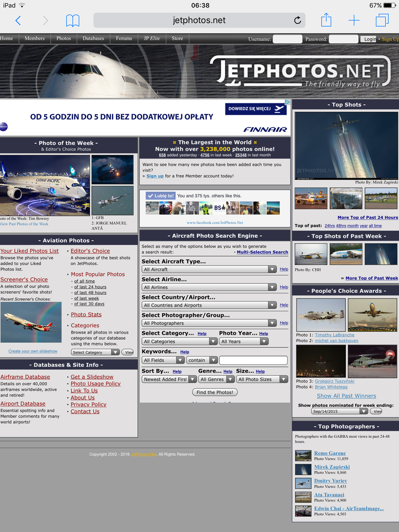
Task: Open More Top of Past 24 Hours link
Action: pyautogui.click(x=368, y=217)
